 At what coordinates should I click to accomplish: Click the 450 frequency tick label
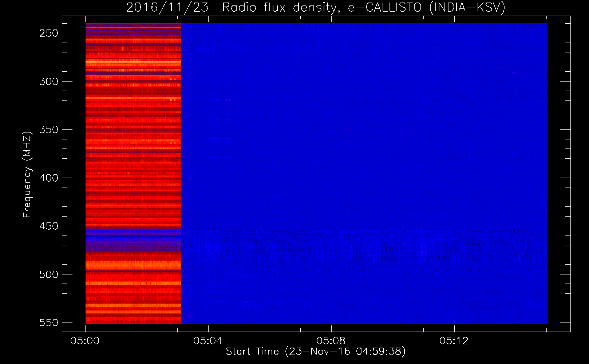[49, 226]
